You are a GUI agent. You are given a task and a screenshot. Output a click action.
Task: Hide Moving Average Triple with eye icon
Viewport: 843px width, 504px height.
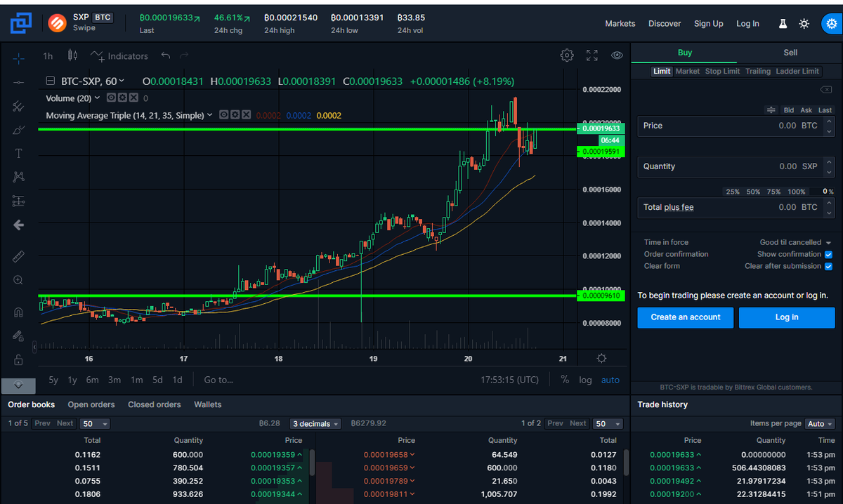tap(224, 115)
